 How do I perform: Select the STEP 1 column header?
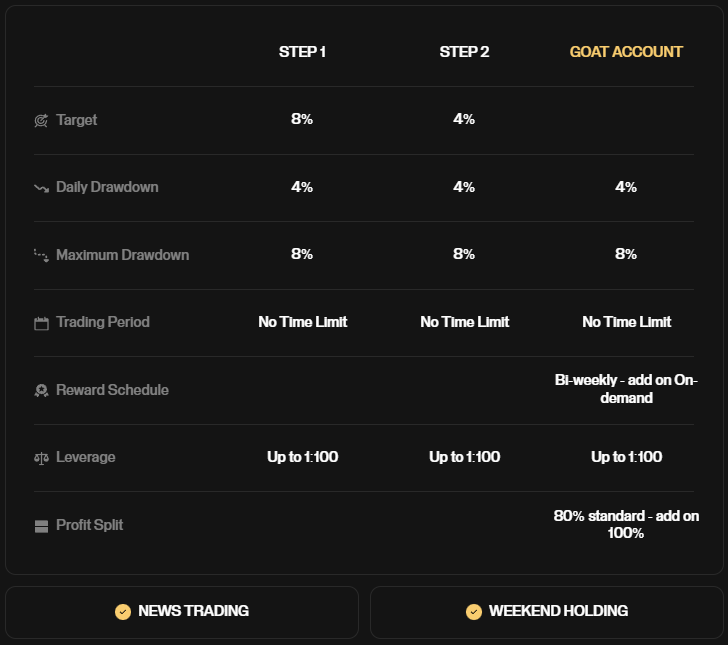(x=302, y=52)
